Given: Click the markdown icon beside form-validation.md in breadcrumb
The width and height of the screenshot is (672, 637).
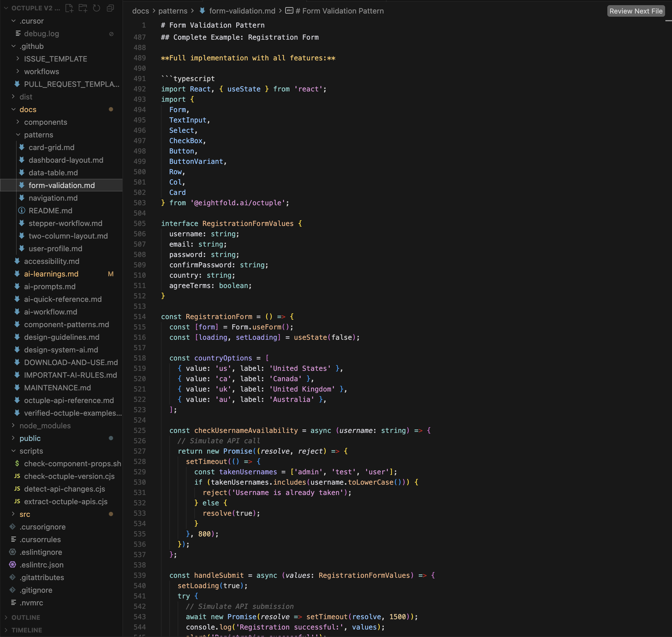Looking at the screenshot, I should (202, 11).
